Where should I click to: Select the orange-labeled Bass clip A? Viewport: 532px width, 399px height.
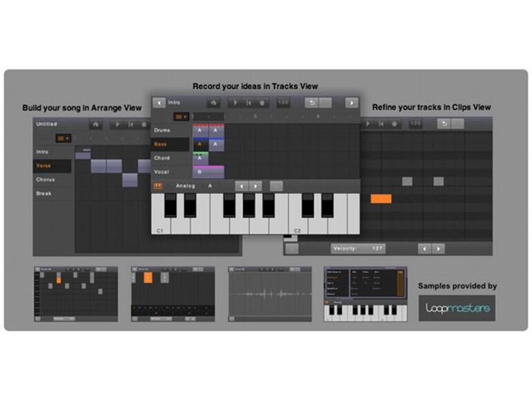[200, 144]
